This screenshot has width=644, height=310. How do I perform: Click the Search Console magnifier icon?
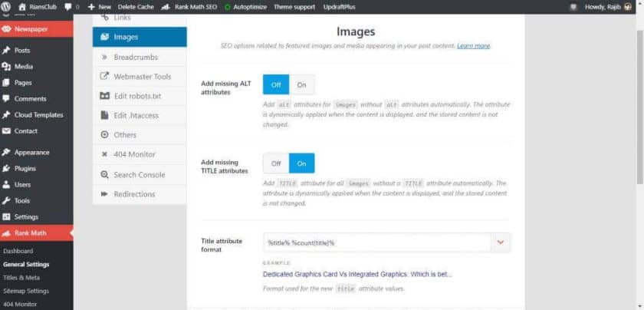105,175
